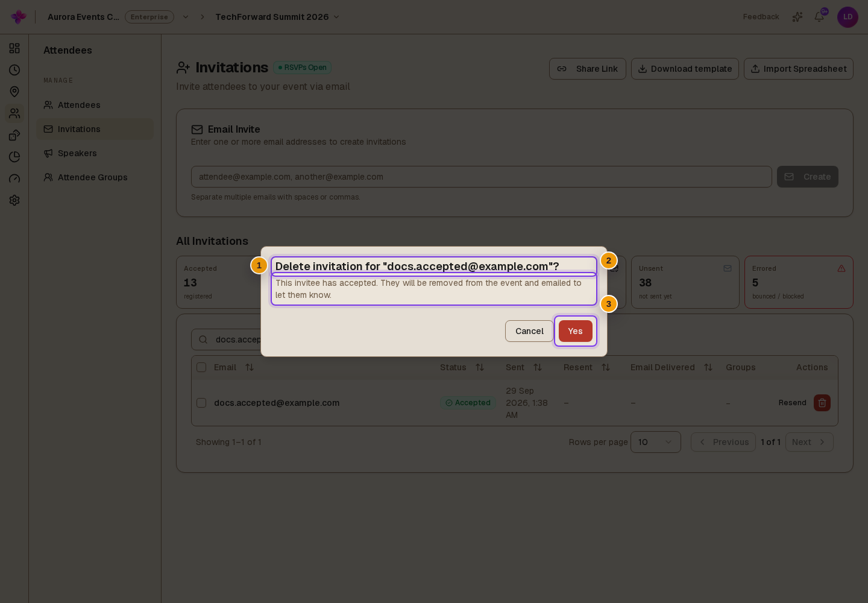The width and height of the screenshot is (868, 603).
Task: Expand the organization switcher chevron
Action: (186, 17)
